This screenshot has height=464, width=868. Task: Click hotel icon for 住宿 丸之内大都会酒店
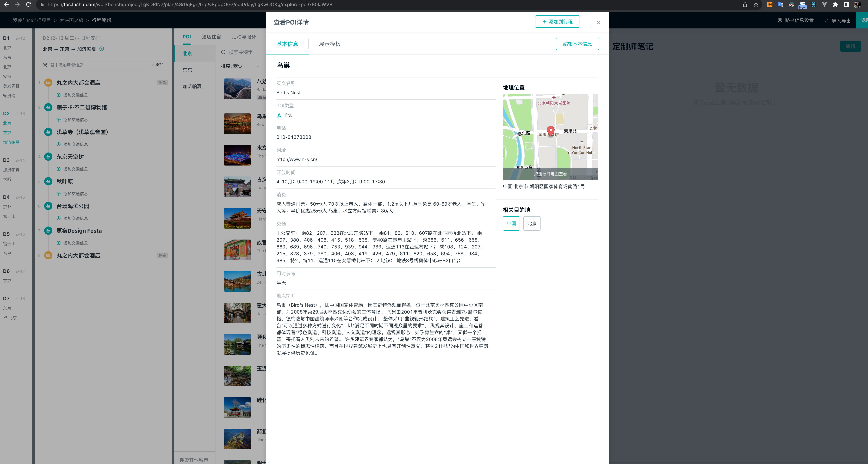(x=48, y=255)
